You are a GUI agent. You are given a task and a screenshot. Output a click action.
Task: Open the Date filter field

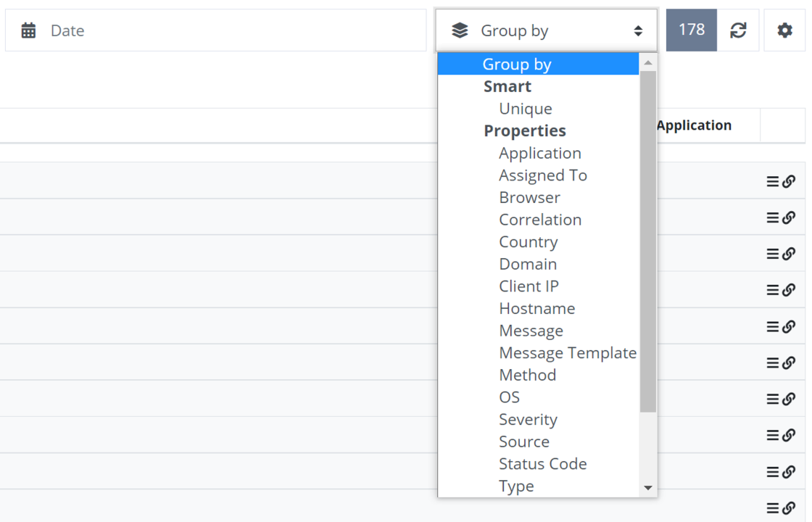tap(215, 30)
